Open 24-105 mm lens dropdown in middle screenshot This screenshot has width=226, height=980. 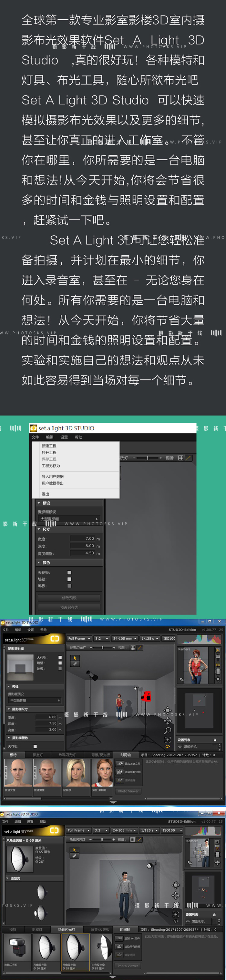[x=125, y=638]
